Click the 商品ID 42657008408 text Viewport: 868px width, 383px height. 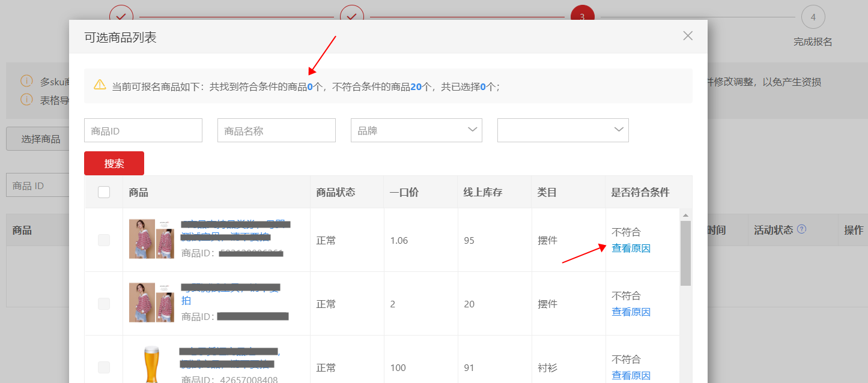[x=229, y=380]
